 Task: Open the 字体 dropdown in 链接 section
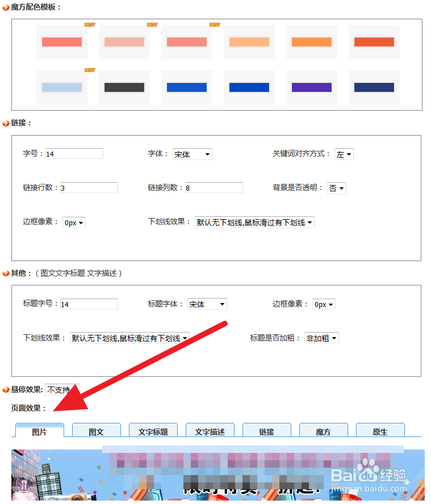click(x=193, y=154)
